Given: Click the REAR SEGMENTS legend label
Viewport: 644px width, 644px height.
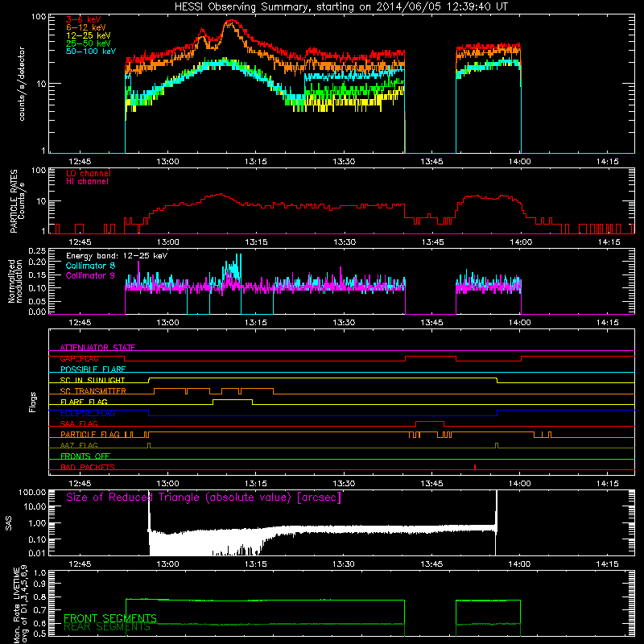Looking at the screenshot, I should coord(107,626).
